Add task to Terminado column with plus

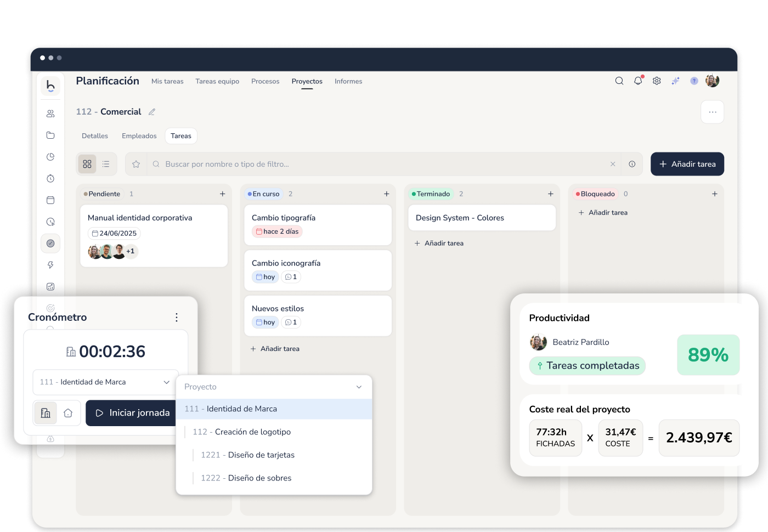(x=550, y=194)
